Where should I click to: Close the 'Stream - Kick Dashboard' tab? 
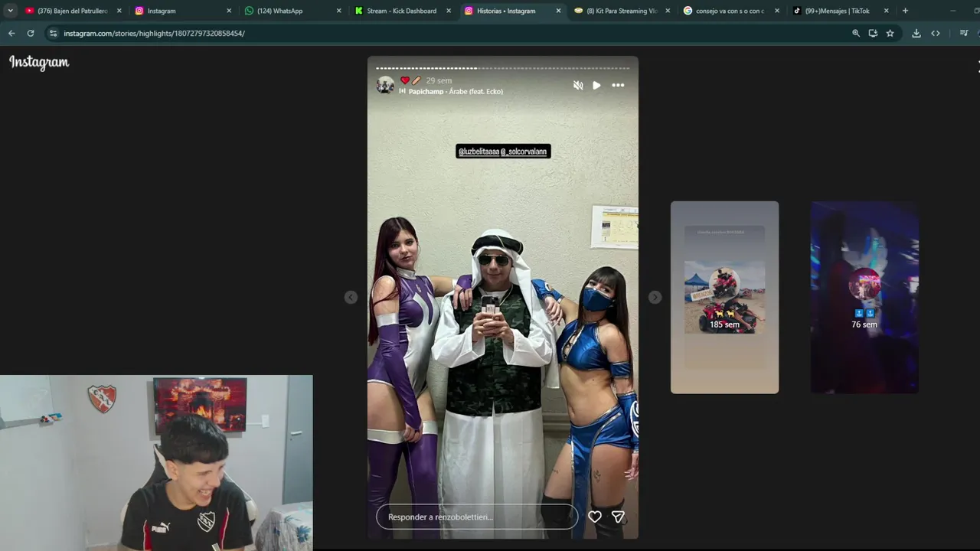pos(449,11)
